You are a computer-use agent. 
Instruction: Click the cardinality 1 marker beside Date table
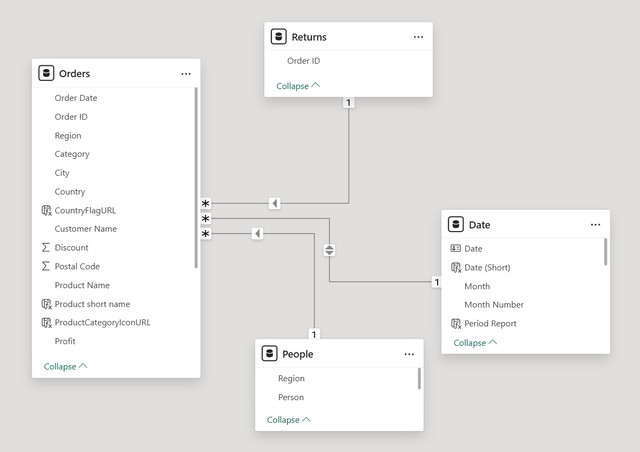pyautogui.click(x=437, y=282)
